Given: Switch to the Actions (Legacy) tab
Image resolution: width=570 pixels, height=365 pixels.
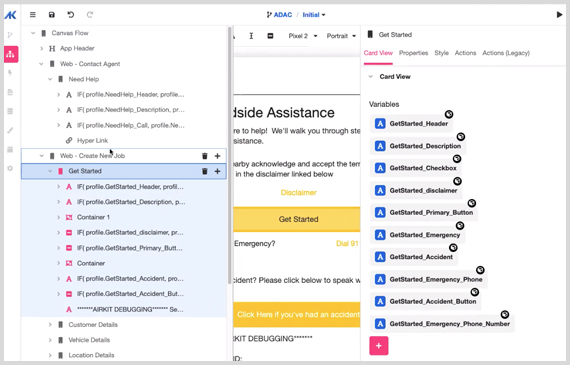Looking at the screenshot, I should coord(506,53).
